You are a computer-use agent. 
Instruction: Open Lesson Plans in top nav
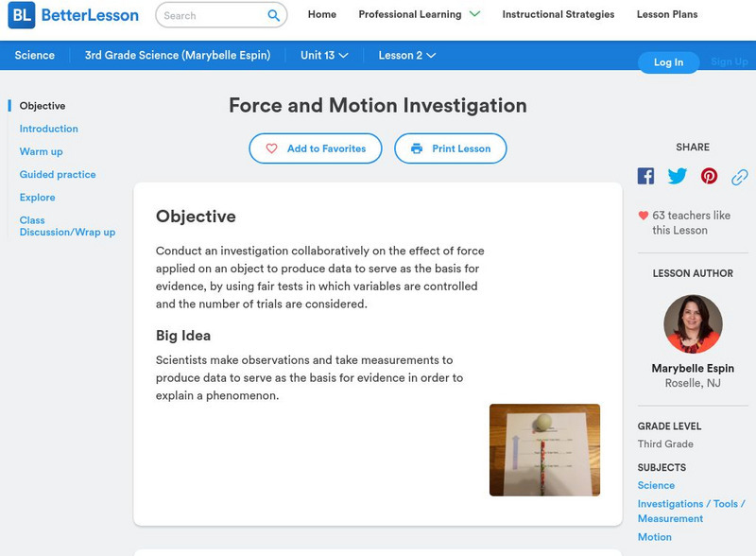click(667, 14)
